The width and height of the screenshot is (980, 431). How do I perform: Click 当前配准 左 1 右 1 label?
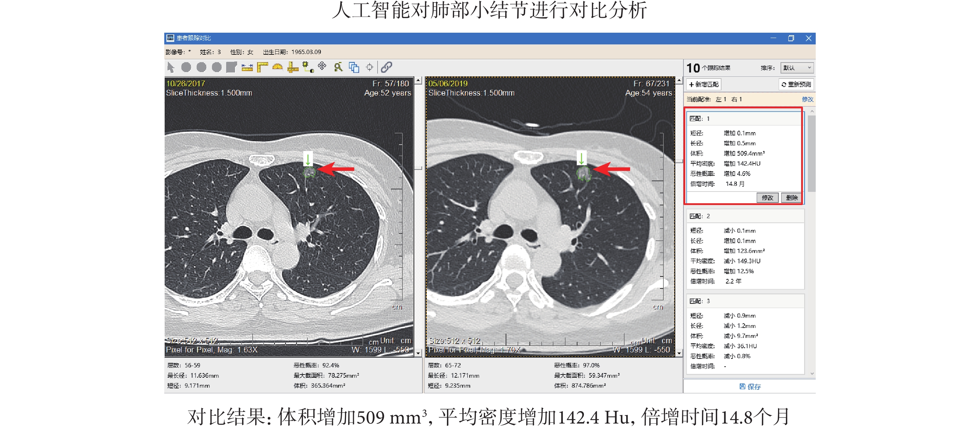[x=714, y=99]
